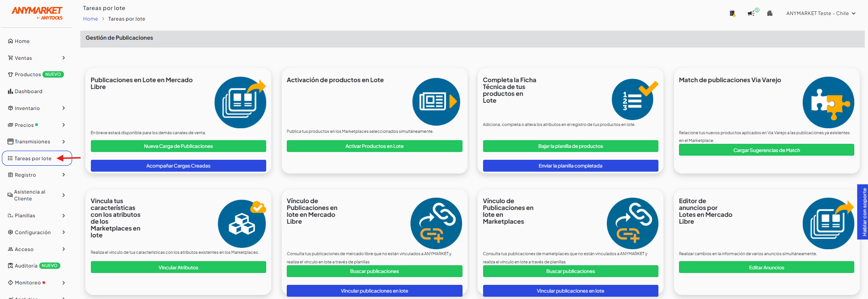Click Vincular Atributos button
This screenshot has height=299, width=868.
(179, 268)
